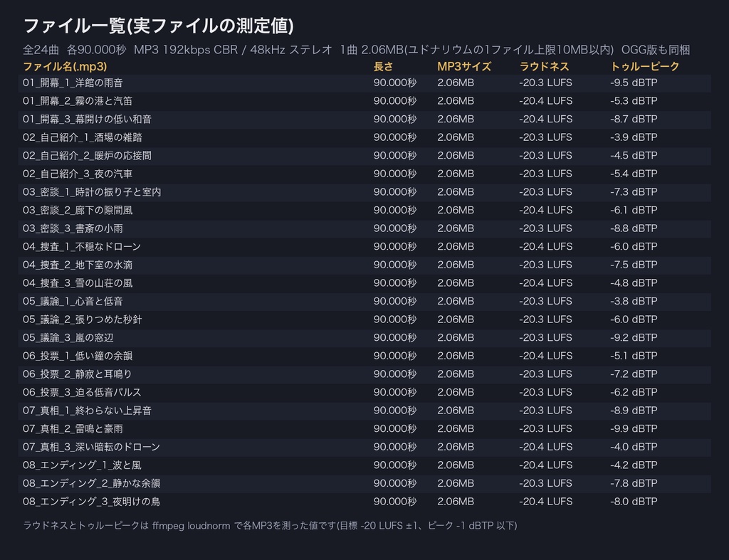The image size is (729, 560).
Task: Select file name 04_捜査_3_雪の山荘の風
Action: click(x=78, y=282)
